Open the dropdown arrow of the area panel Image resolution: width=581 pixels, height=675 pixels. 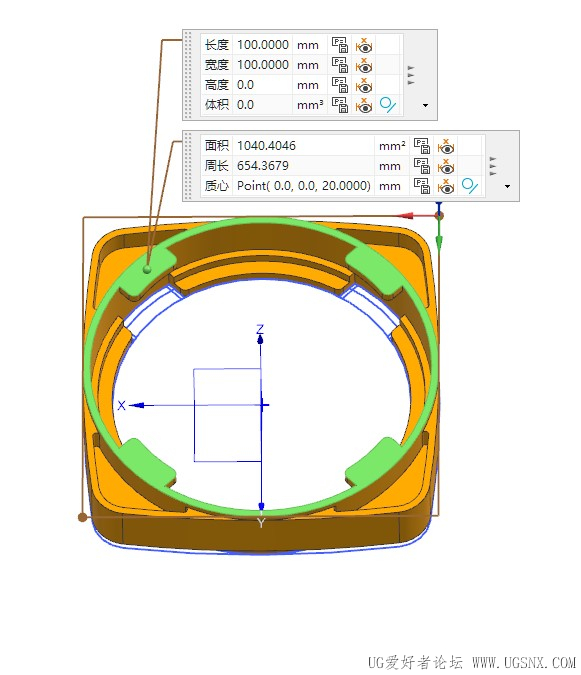point(507,186)
